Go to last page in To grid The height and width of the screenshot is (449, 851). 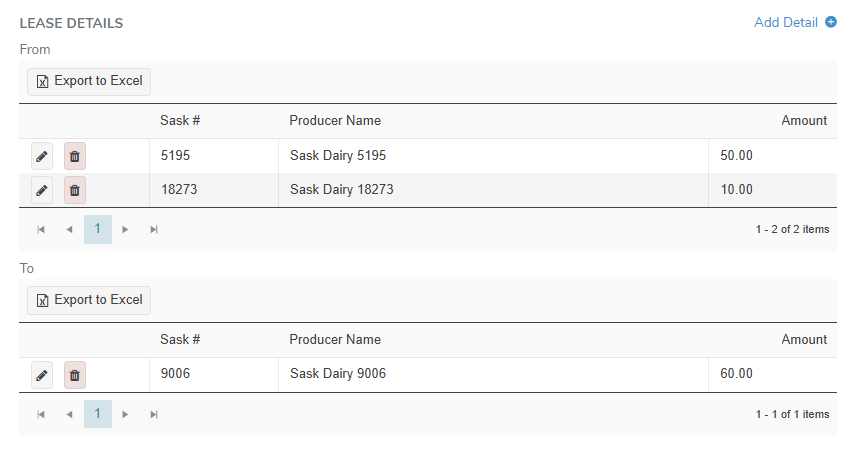tap(154, 414)
